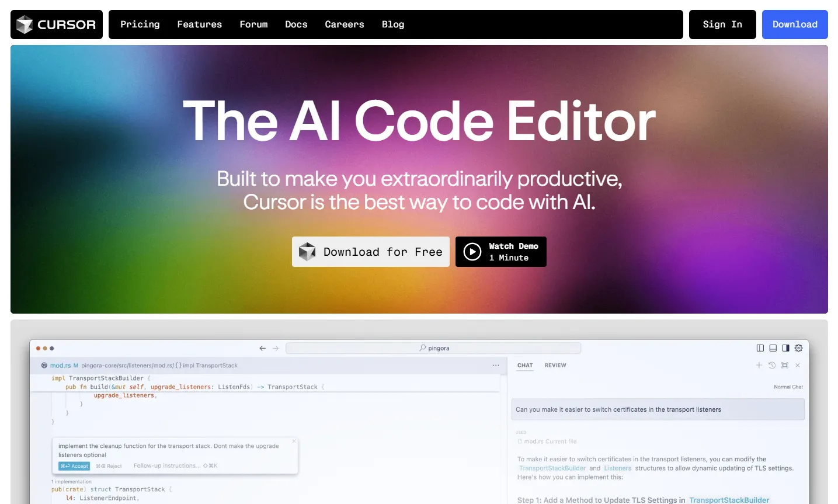
Task: Go to the Features menu item
Action: pyautogui.click(x=200, y=25)
